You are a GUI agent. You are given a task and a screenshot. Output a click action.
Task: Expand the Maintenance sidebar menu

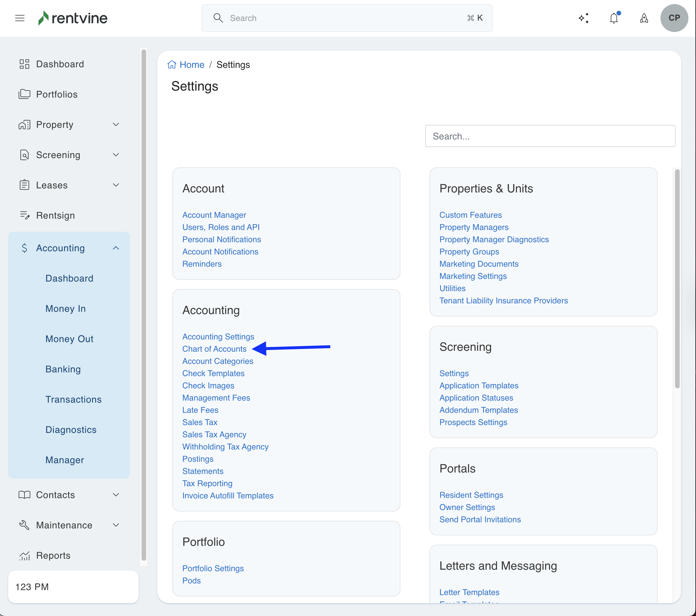click(116, 525)
